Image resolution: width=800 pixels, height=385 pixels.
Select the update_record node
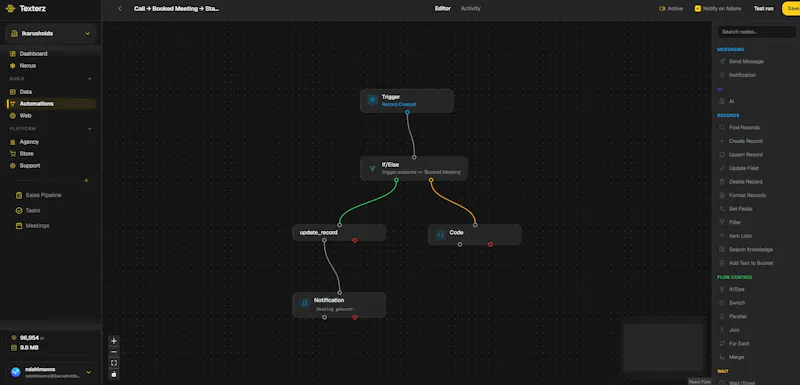339,233
